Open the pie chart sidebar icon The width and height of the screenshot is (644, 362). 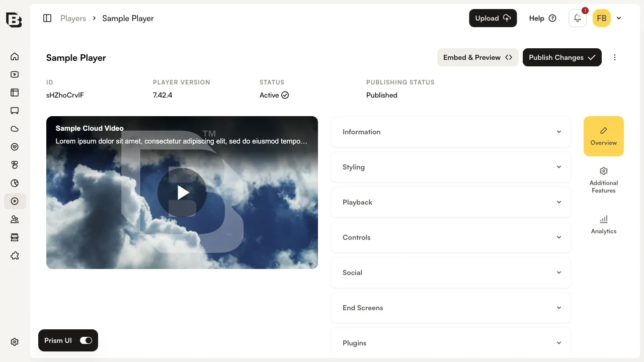click(15, 183)
